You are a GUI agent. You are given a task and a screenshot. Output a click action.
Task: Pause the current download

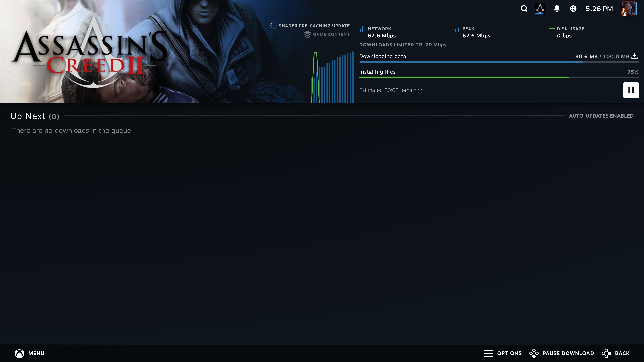(631, 90)
